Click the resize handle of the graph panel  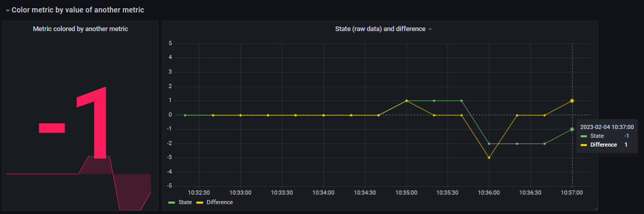(596, 208)
